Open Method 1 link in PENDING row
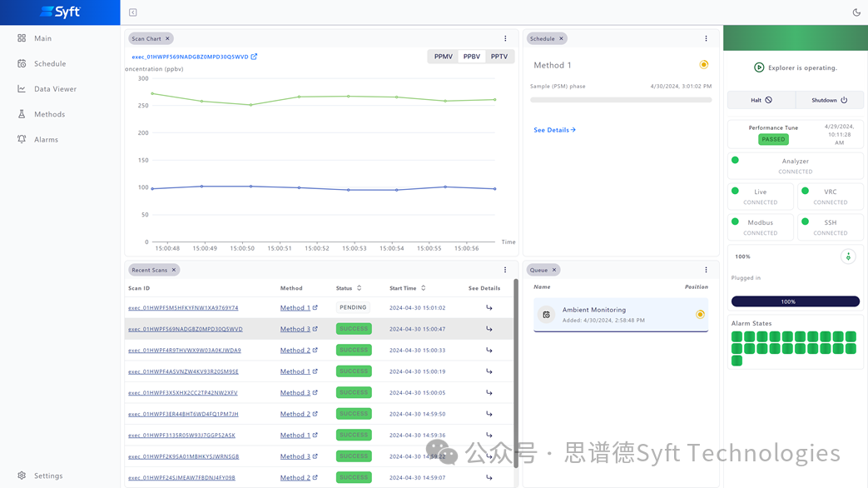 (x=299, y=308)
